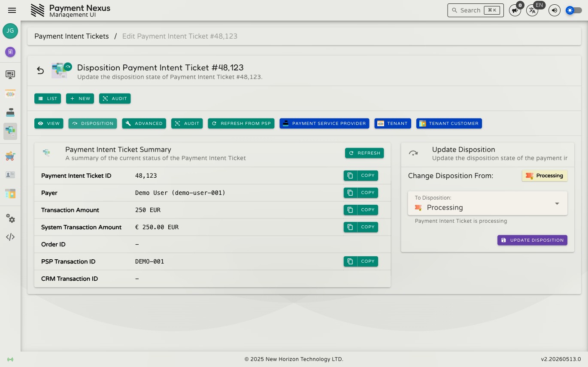Screen dimensions: 588x367
Task: Click the € 250.00 EUR value
Action: 157,227
